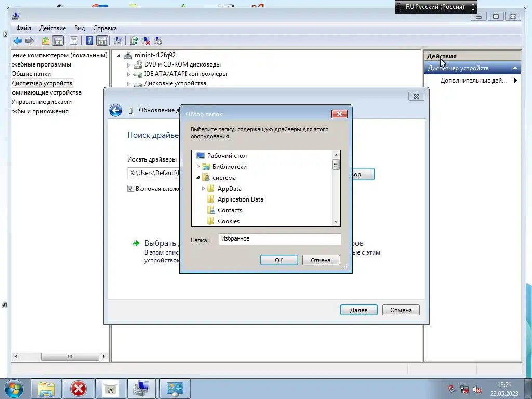This screenshot has width=532, height=399.
Task: Click the network tray icon with red X
Action: tap(464, 389)
